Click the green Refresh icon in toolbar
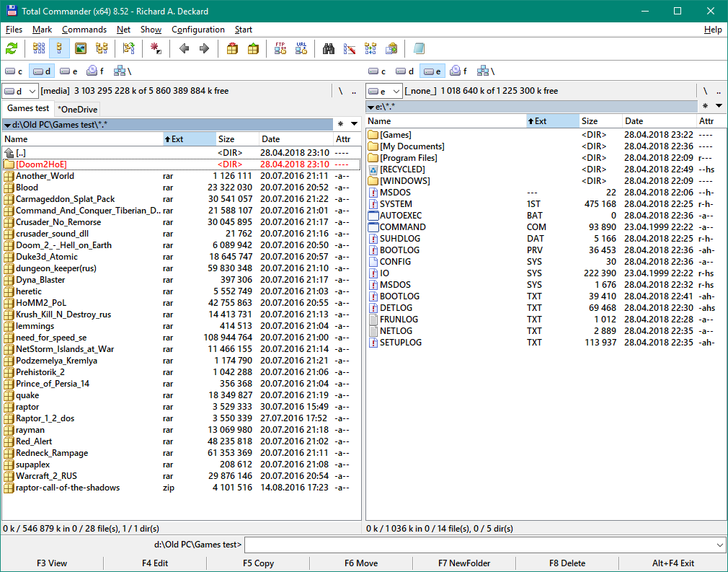The width and height of the screenshot is (728, 572). (12, 49)
